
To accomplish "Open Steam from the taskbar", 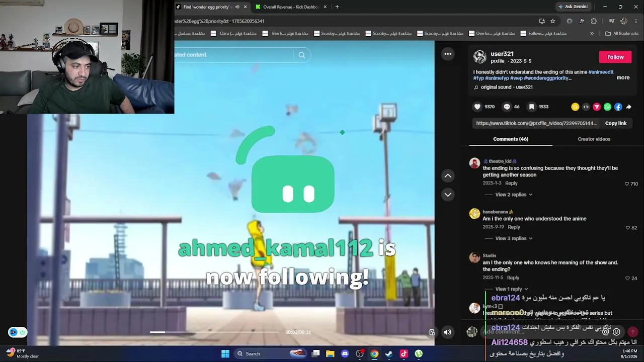I will coord(389,353).
